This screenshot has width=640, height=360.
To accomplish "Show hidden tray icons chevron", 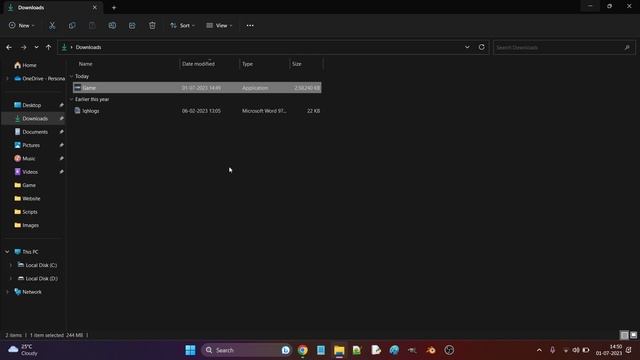I will [x=539, y=350].
